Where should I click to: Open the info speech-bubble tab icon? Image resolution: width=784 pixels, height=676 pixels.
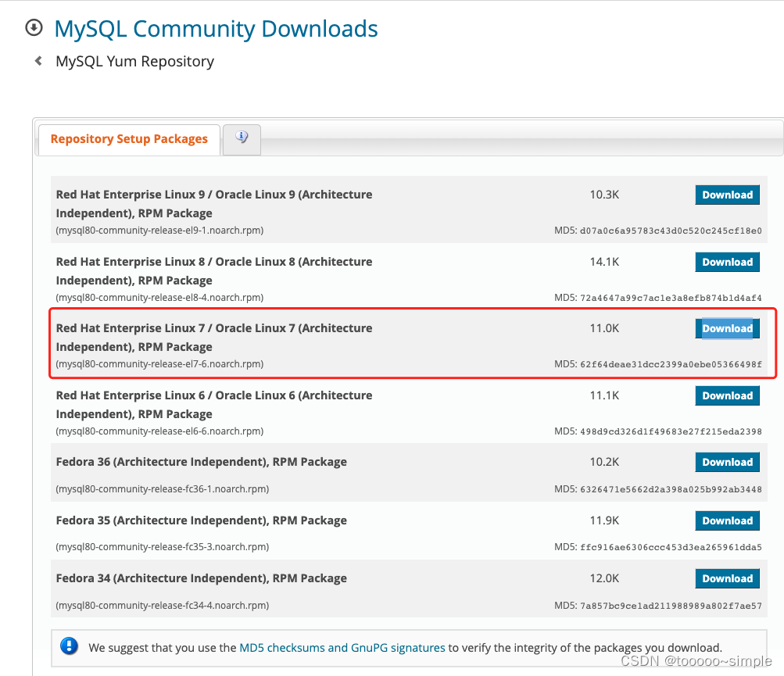pos(242,138)
